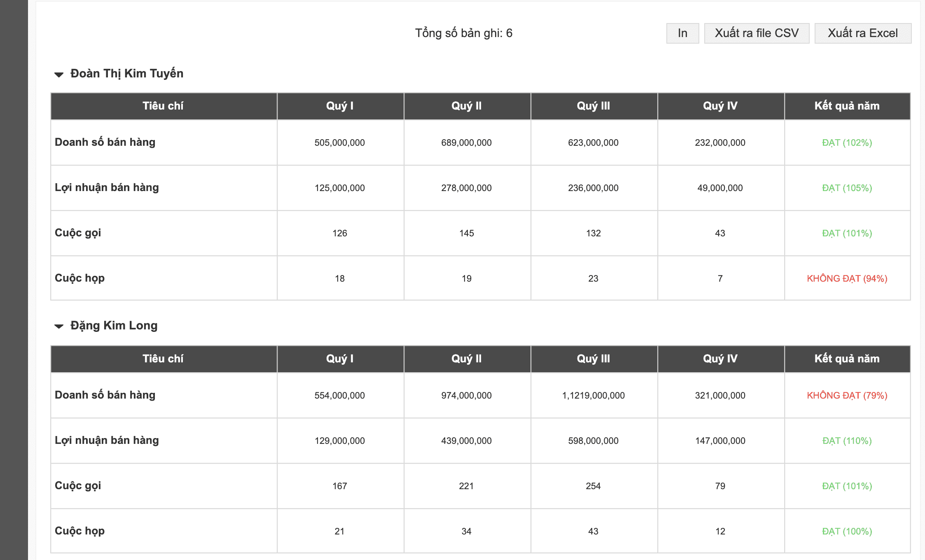The image size is (925, 560).
Task: Click Kết quả năm header in second table
Action: pyautogui.click(x=847, y=359)
